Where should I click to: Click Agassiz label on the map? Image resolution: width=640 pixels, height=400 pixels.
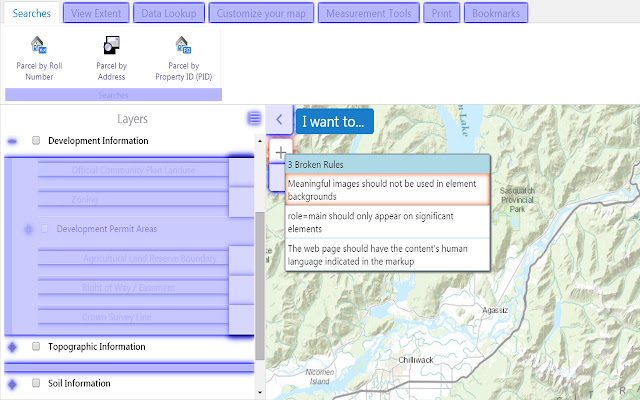[x=495, y=310]
